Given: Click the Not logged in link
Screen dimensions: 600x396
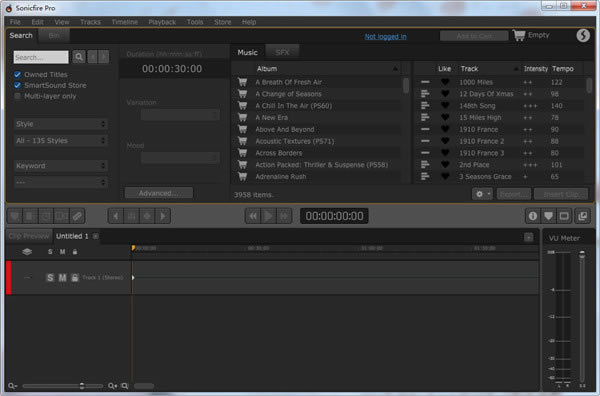Looking at the screenshot, I should (x=385, y=36).
